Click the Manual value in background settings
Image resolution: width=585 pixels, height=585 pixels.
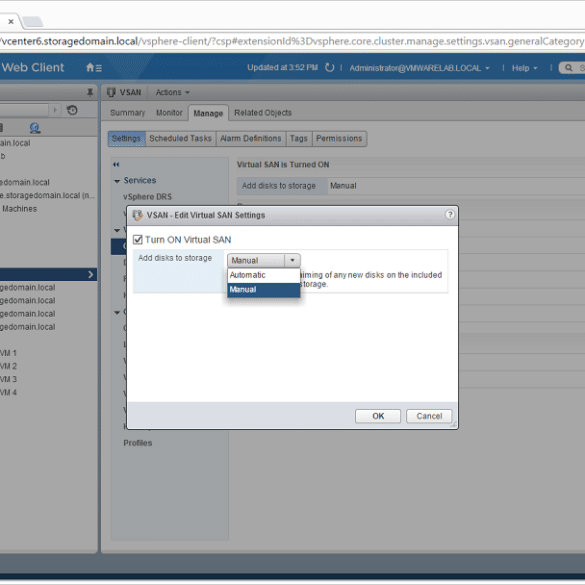(x=343, y=185)
